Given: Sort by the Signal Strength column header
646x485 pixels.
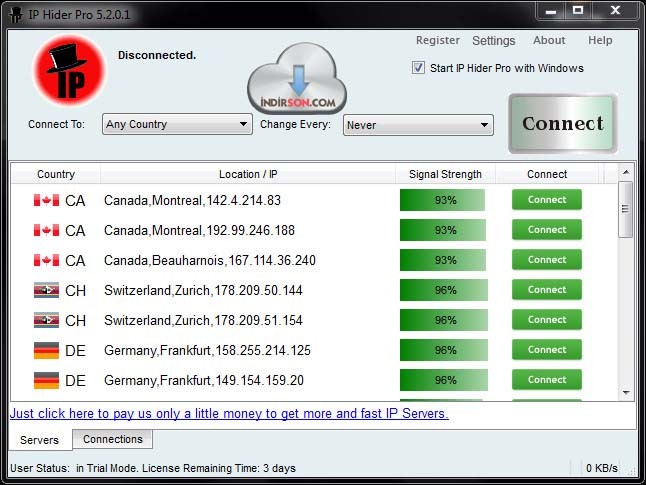Looking at the screenshot, I should coord(445,174).
